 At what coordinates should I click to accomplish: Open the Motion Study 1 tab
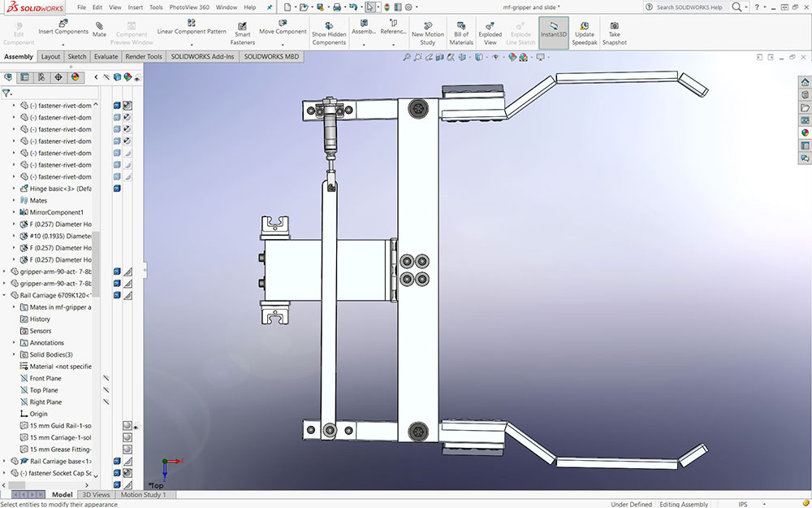(143, 494)
